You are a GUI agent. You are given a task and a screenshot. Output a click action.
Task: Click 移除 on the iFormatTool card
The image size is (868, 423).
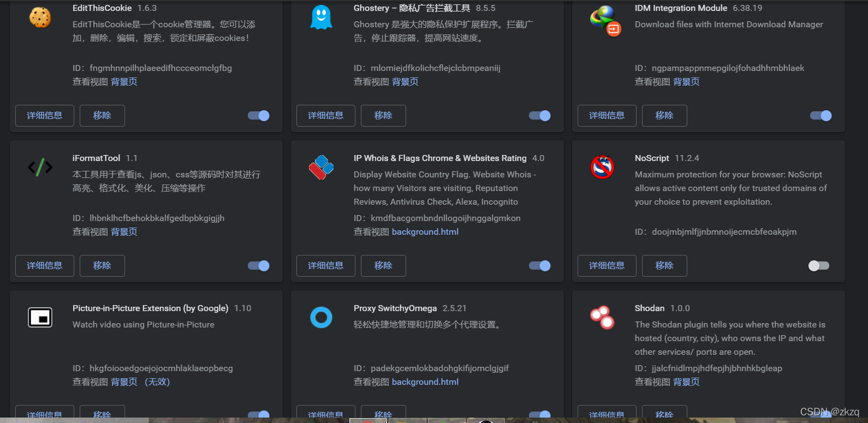[x=102, y=266]
